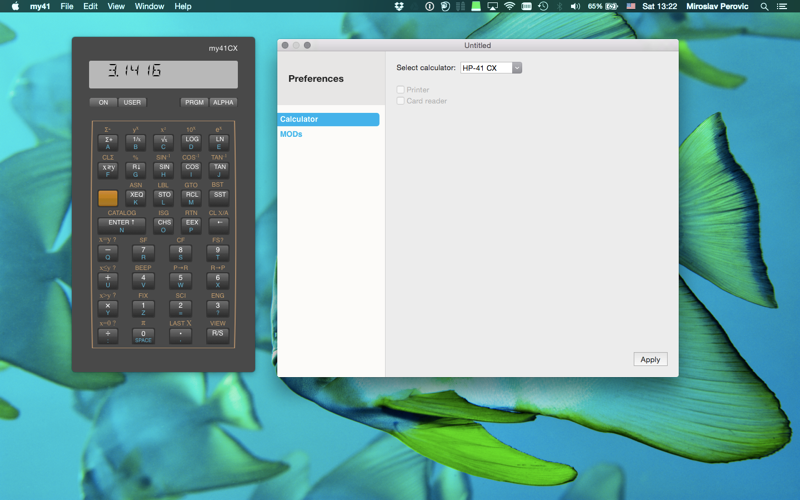The height and width of the screenshot is (500, 800).
Task: Tap the TAN key
Action: coord(219,170)
